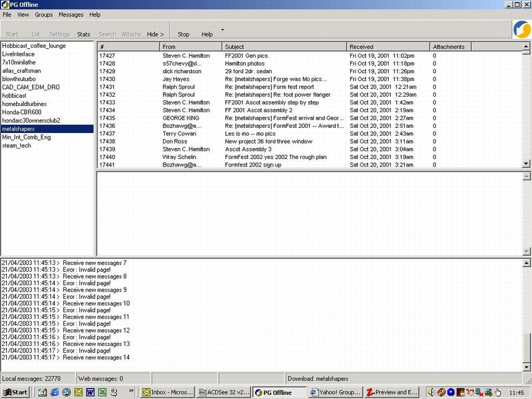Open the Messages menu
532x399 pixels.
coord(71,14)
